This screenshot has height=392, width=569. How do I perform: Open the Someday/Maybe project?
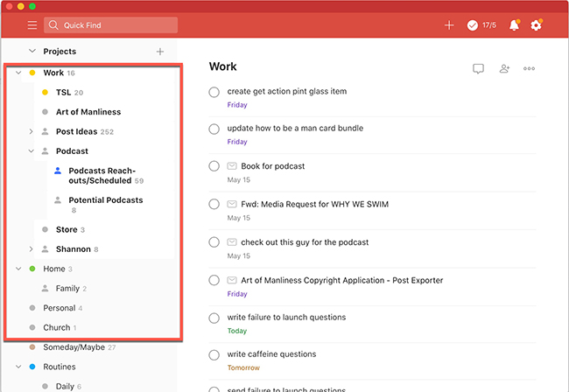[x=74, y=347]
